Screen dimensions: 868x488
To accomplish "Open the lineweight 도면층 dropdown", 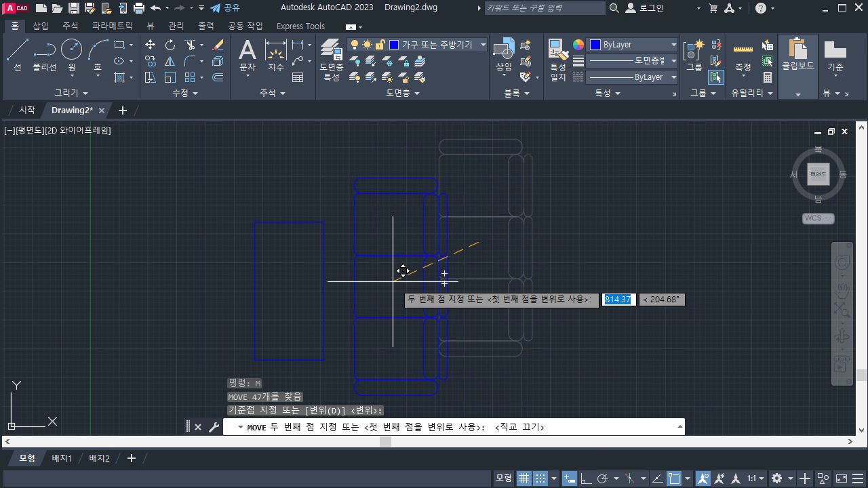I will [632, 61].
